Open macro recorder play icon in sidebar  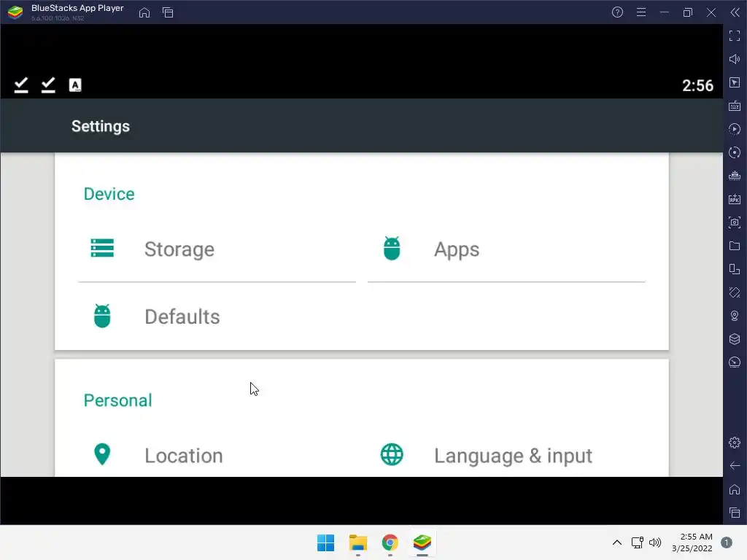[735, 129]
